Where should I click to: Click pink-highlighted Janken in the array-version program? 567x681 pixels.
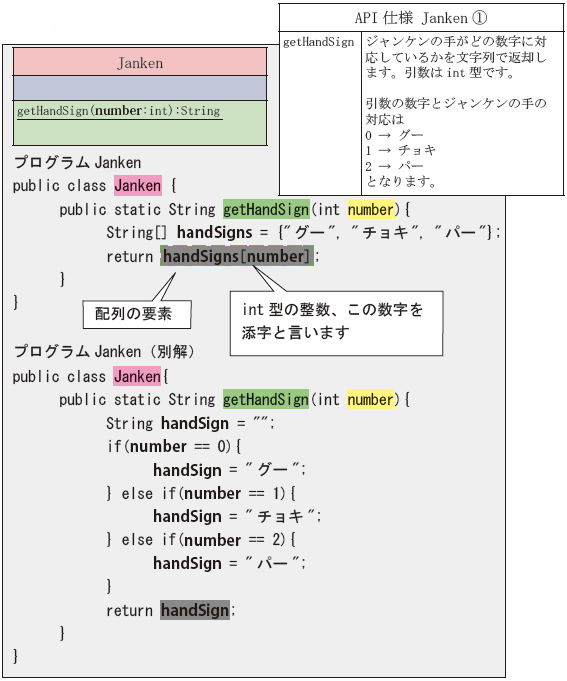(x=138, y=185)
